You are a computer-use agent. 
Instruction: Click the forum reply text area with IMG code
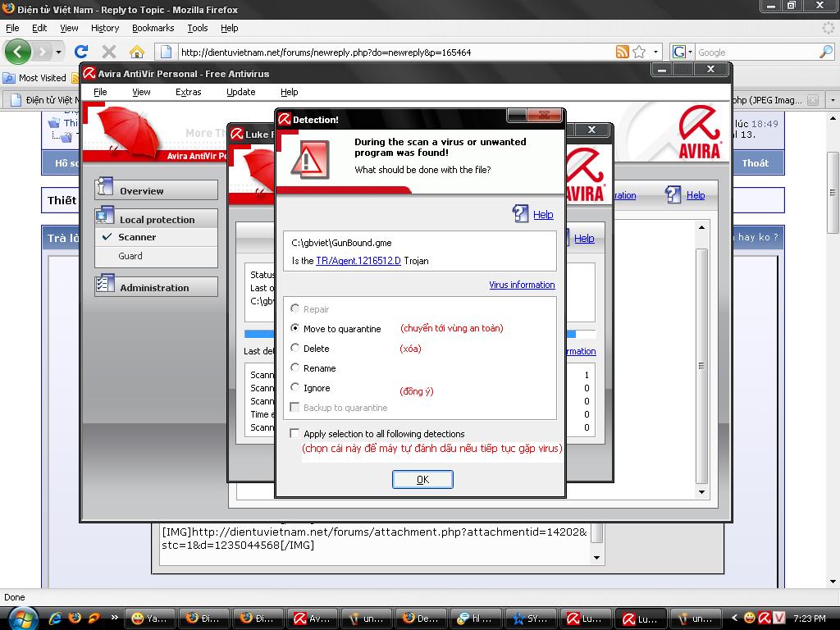[375, 542]
